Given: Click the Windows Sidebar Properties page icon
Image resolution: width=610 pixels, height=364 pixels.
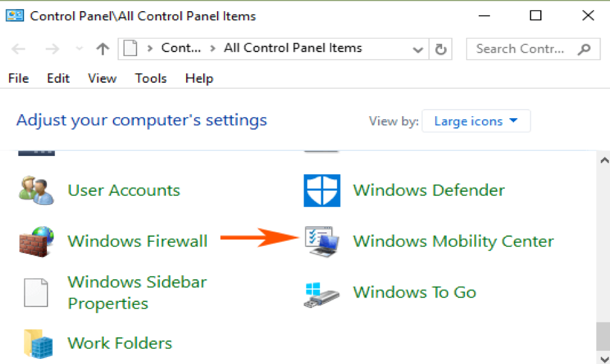Looking at the screenshot, I should pyautogui.click(x=35, y=292).
